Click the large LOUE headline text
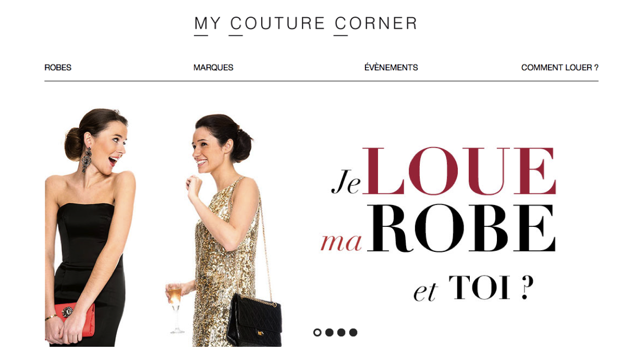 pyautogui.click(x=459, y=171)
